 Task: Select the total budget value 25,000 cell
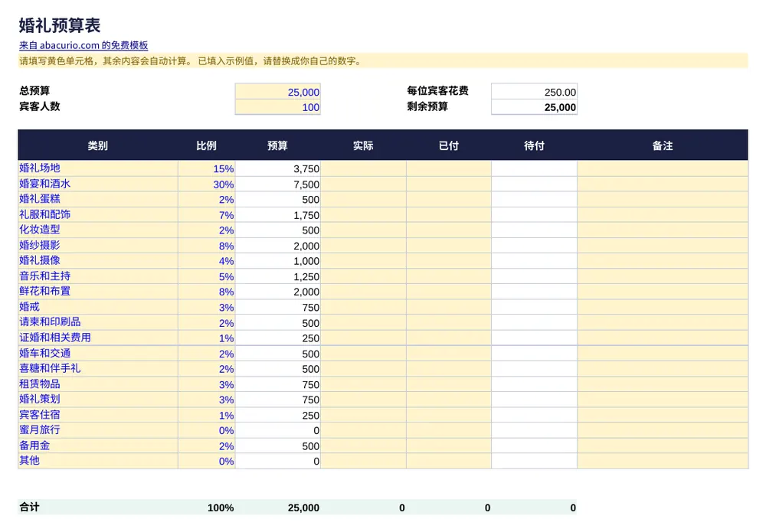click(x=277, y=92)
